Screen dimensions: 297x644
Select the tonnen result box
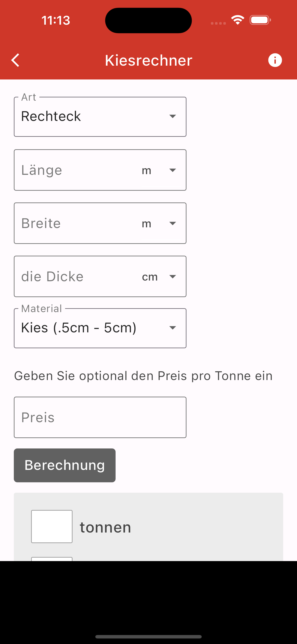52,527
